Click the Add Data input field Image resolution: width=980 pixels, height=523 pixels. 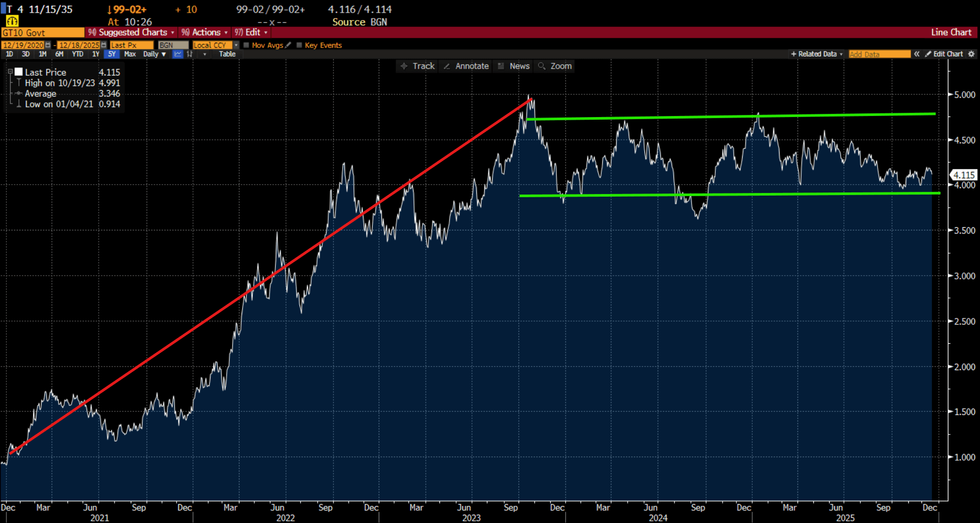coord(879,54)
